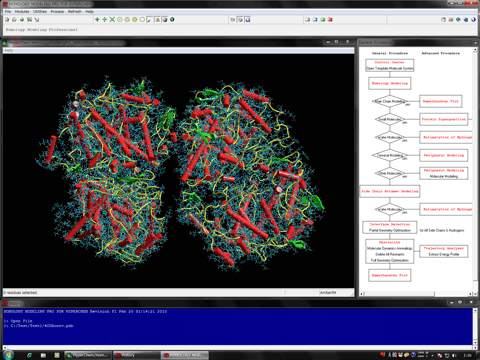Switch to History taskbar button

[136, 355]
